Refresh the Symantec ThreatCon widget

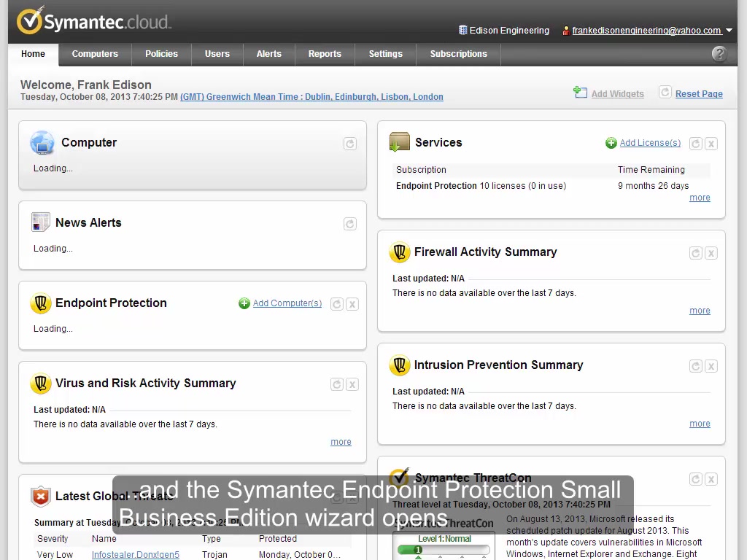point(695,479)
